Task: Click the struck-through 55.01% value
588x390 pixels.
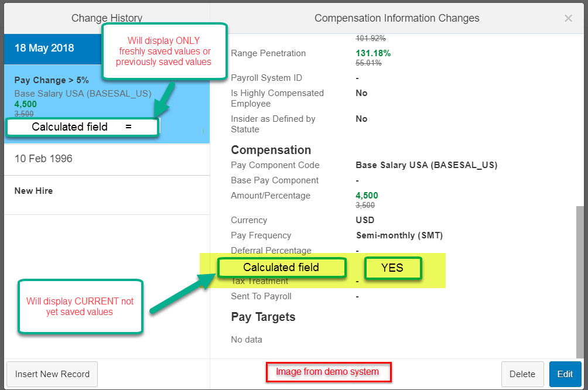Action: coord(368,63)
